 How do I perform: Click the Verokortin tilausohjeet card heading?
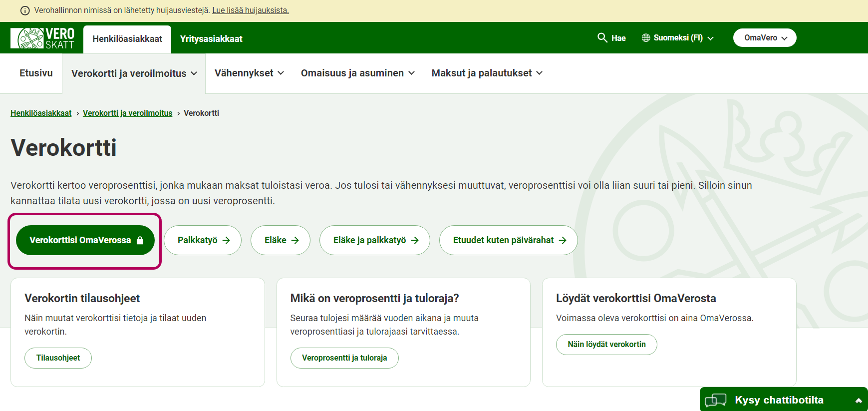click(x=82, y=298)
